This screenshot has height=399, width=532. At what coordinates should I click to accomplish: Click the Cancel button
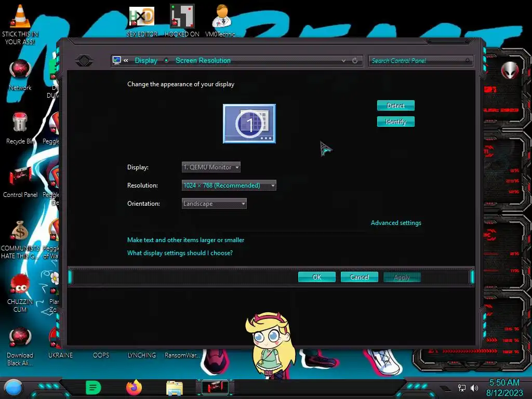tap(360, 277)
